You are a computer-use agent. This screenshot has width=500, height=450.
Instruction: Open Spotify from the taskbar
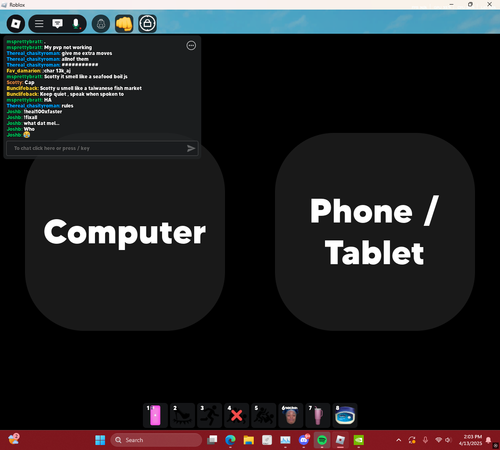(322, 440)
